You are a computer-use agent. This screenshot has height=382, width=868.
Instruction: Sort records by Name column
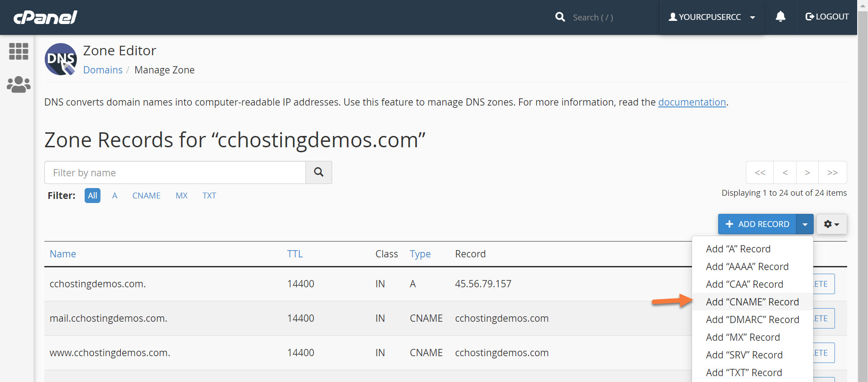click(63, 254)
